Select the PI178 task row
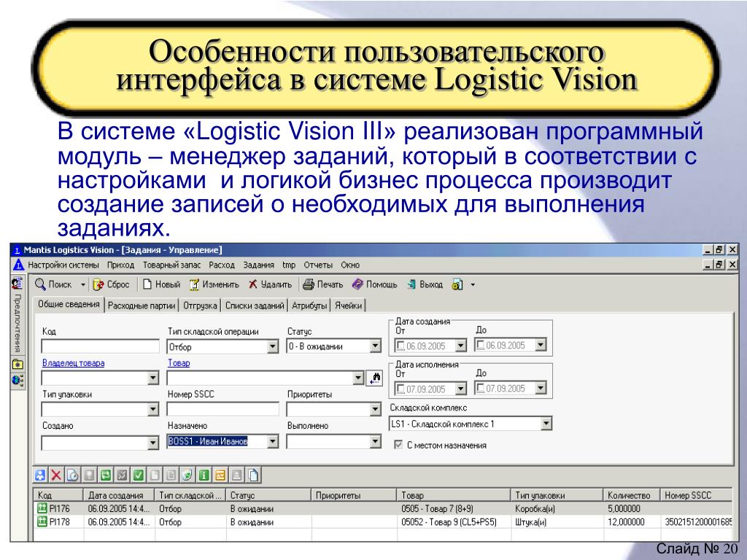Viewport: 747px width, 560px height. [382, 522]
